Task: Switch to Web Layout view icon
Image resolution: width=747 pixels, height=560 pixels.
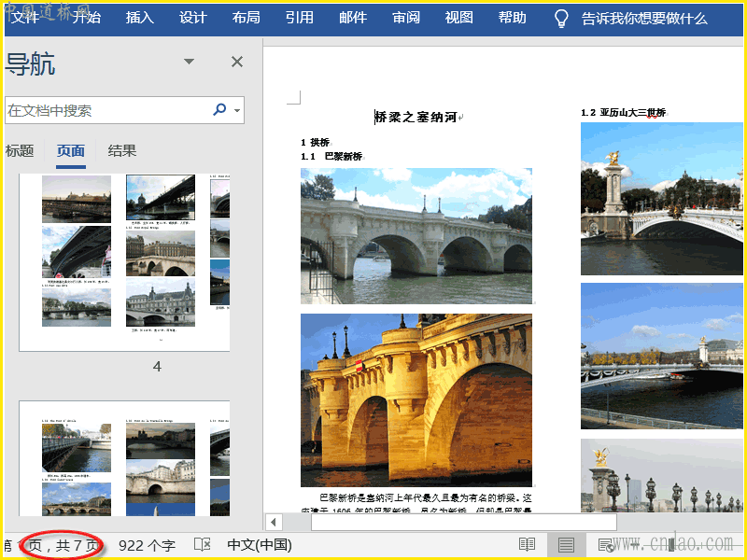Action: click(x=606, y=545)
